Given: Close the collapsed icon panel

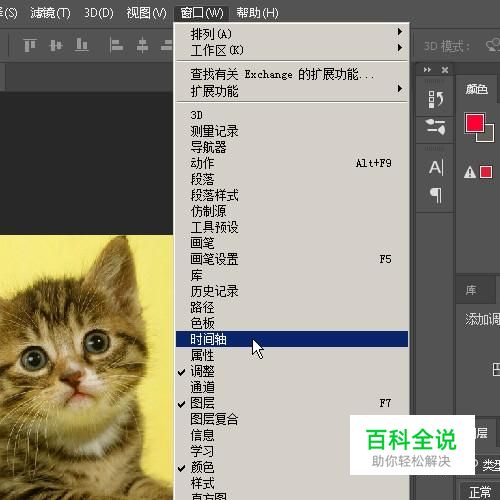Looking at the screenshot, I should (x=445, y=70).
